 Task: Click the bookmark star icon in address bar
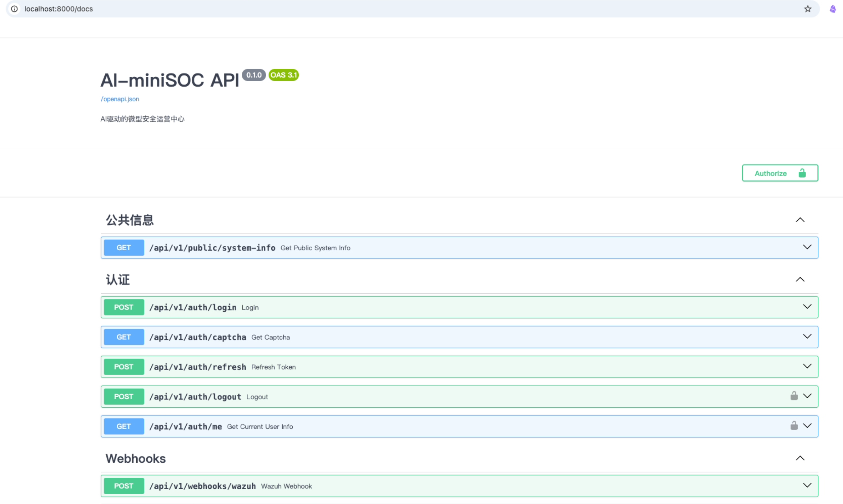(x=808, y=9)
